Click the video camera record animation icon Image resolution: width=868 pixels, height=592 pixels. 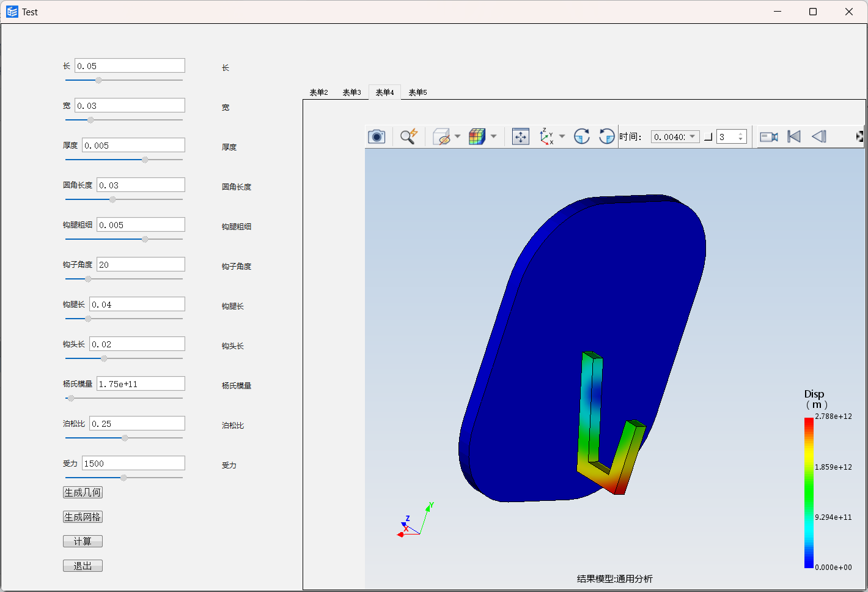click(x=769, y=136)
